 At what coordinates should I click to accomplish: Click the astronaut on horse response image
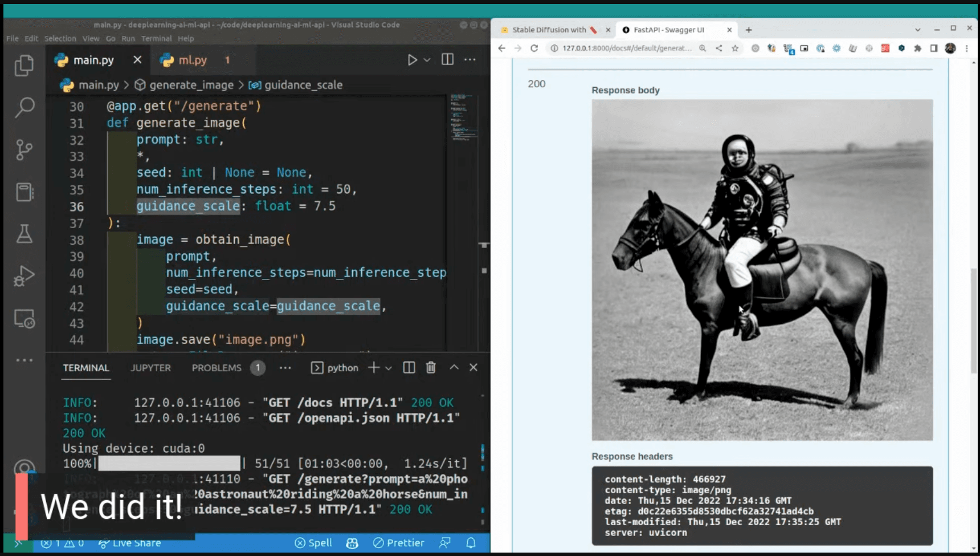(762, 270)
